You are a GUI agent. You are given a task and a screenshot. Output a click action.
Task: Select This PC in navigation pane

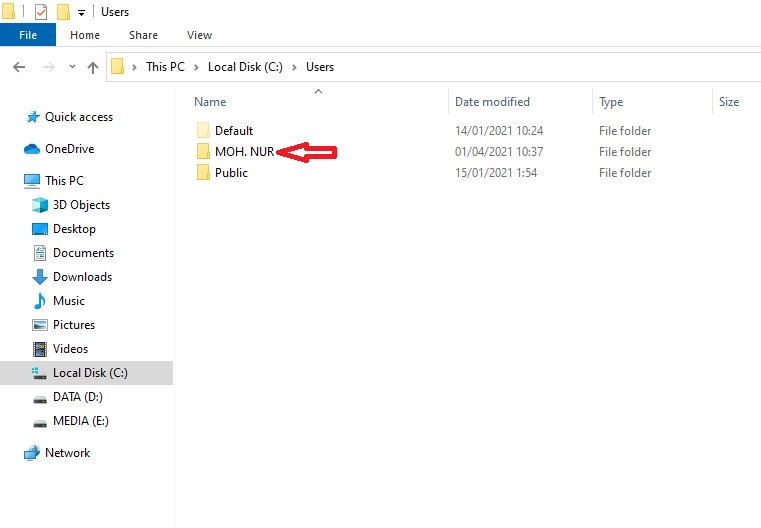(64, 181)
